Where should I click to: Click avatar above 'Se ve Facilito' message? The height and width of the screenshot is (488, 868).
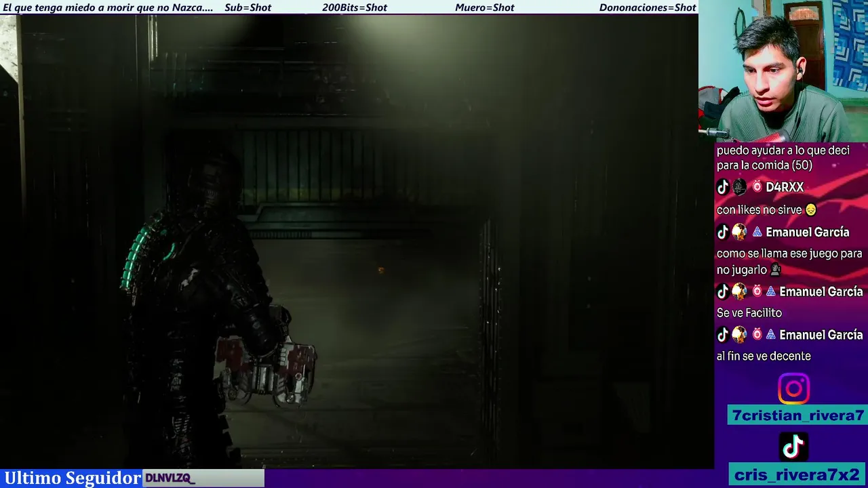pyautogui.click(x=739, y=291)
